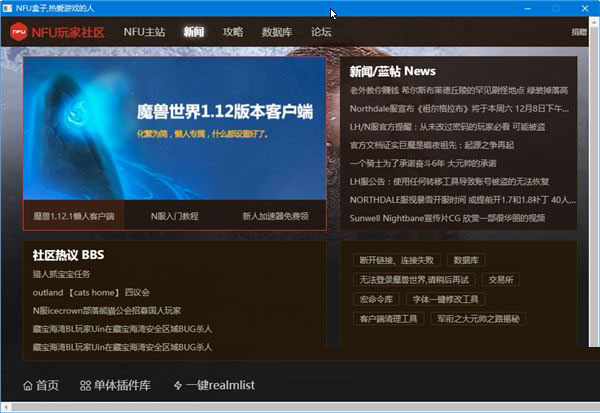Click the 新闻/蓝帖 News section heading
The height and width of the screenshot is (413, 600).
click(392, 71)
